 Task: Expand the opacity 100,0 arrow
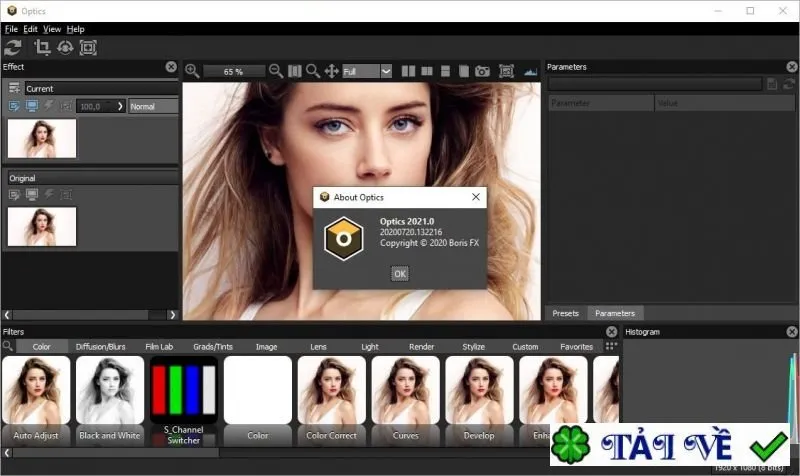pos(120,106)
